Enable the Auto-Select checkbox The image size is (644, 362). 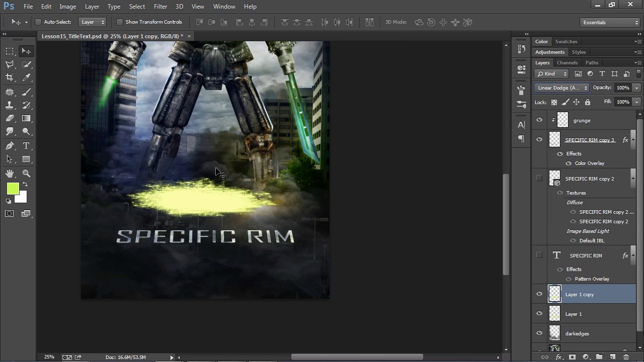[38, 22]
